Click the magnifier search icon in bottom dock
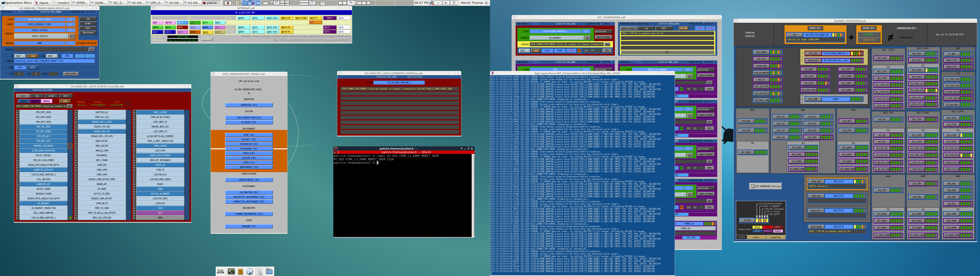 pyautogui.click(x=259, y=271)
